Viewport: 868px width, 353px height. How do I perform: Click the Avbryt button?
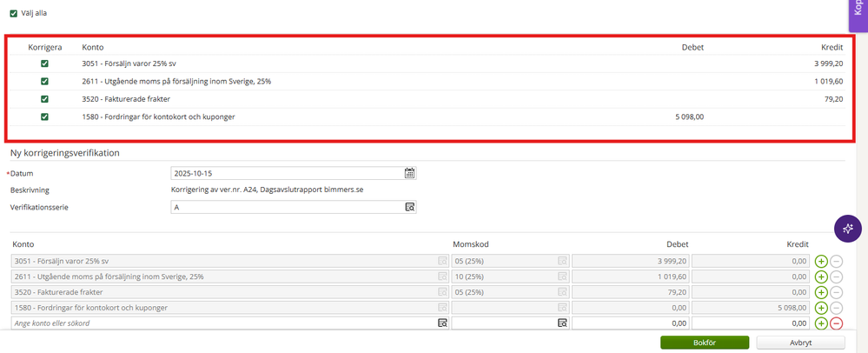click(800, 343)
